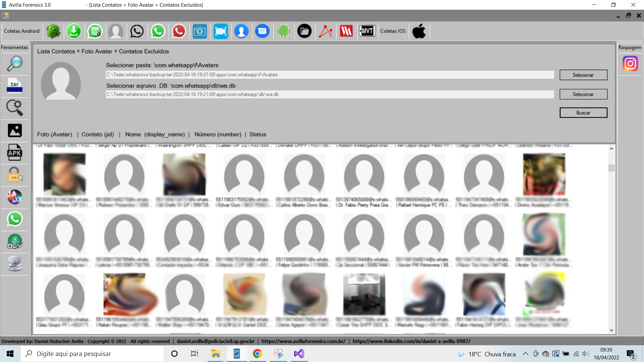Click the blue screen capture toolbar icon

221,31
